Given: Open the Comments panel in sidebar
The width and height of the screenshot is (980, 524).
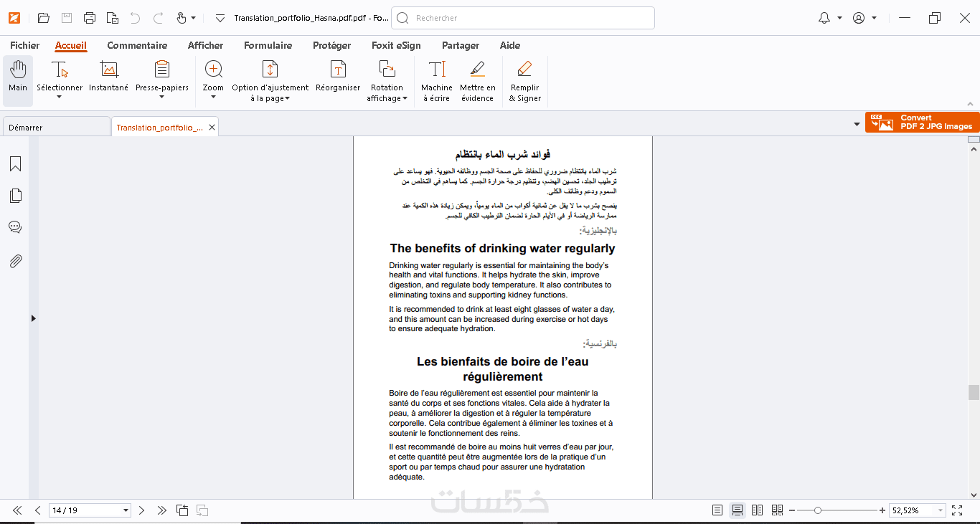Looking at the screenshot, I should (x=15, y=227).
